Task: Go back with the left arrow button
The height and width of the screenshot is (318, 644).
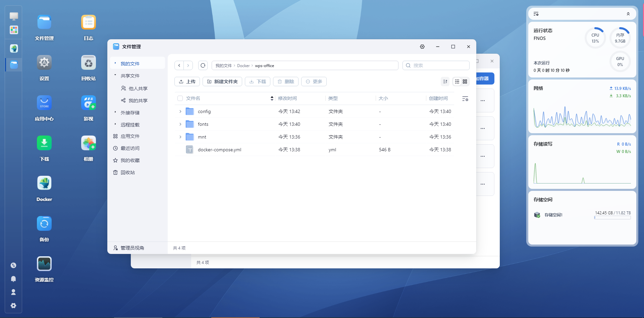Action: click(179, 65)
